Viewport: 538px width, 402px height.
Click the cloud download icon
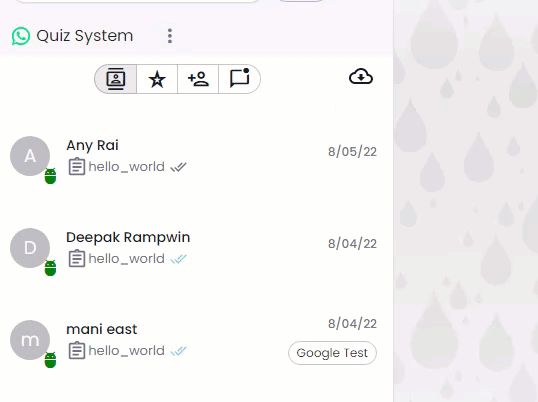click(361, 76)
